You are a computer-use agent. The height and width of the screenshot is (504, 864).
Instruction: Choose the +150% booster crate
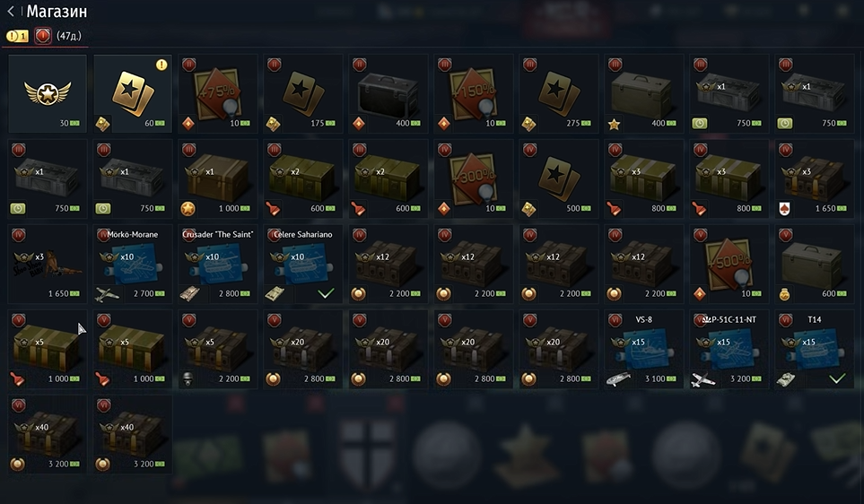pyautogui.click(x=474, y=93)
